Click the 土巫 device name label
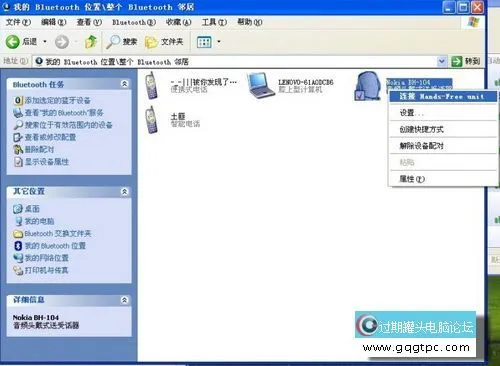This screenshot has width=500, height=366. click(x=178, y=116)
